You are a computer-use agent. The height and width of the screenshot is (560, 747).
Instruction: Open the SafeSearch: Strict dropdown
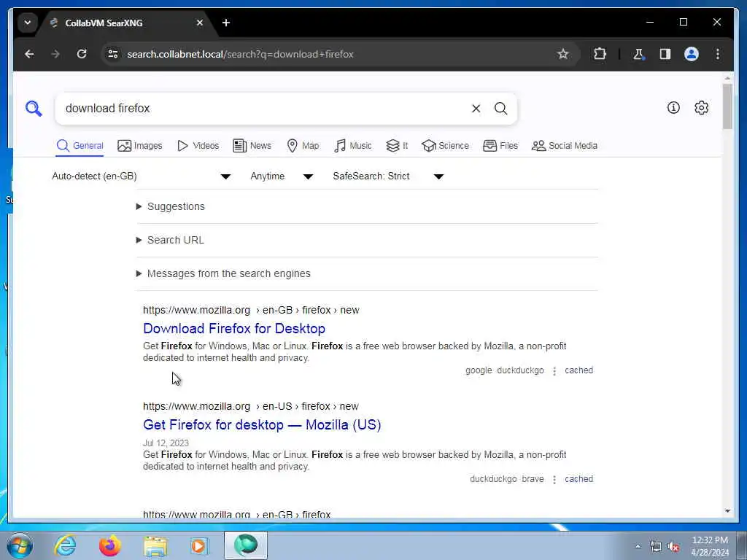click(388, 176)
